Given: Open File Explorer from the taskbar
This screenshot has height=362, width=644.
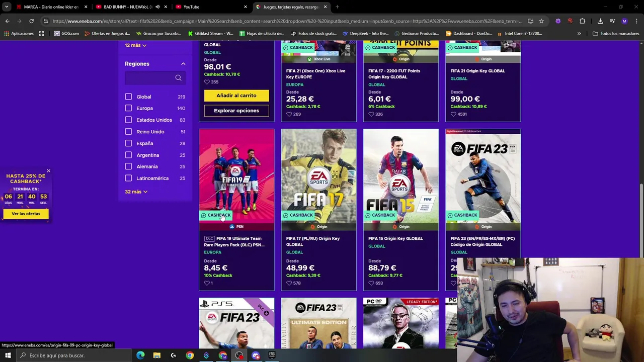Looking at the screenshot, I should [157, 355].
